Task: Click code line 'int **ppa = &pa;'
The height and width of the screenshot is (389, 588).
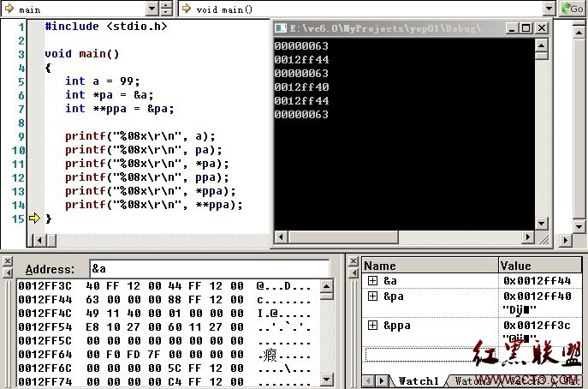Action: [x=120, y=109]
